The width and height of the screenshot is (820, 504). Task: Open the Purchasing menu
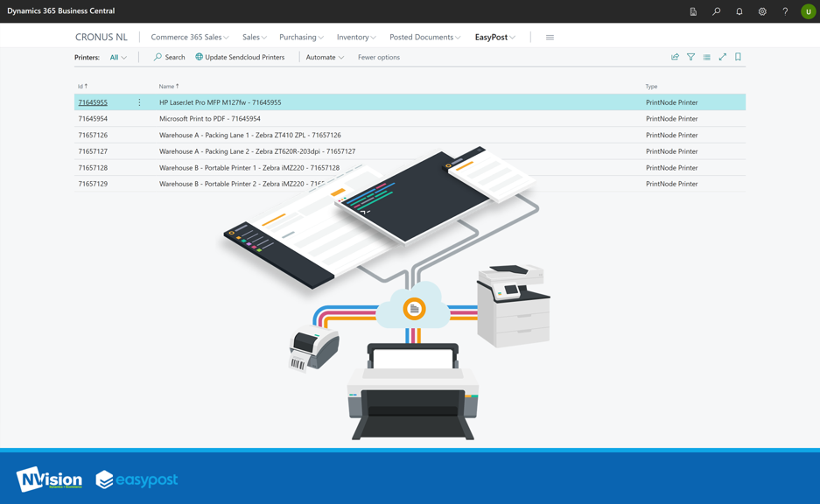(299, 37)
